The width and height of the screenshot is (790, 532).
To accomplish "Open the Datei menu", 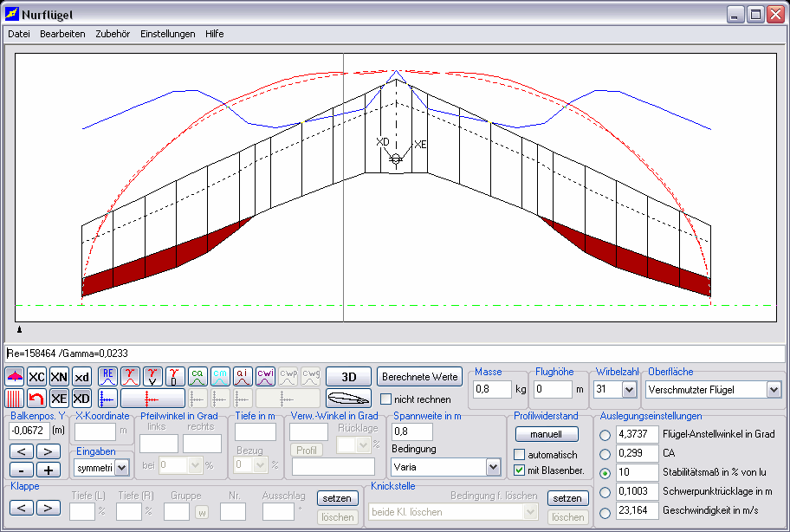I will (19, 34).
